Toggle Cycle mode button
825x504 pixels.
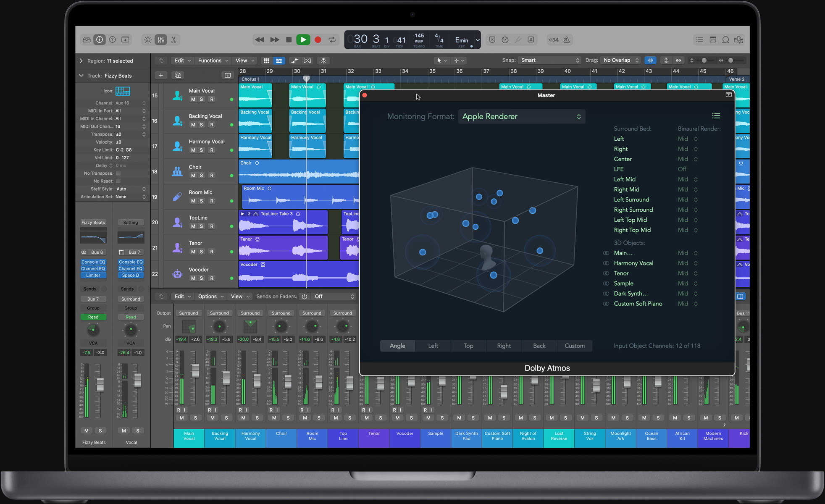(x=332, y=39)
